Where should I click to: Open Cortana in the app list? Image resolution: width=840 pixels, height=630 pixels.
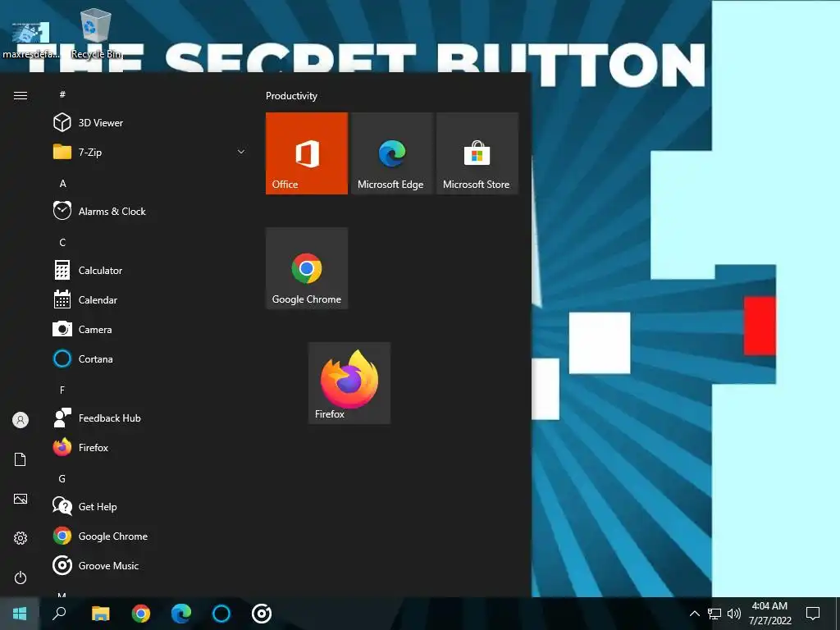(x=149, y=358)
